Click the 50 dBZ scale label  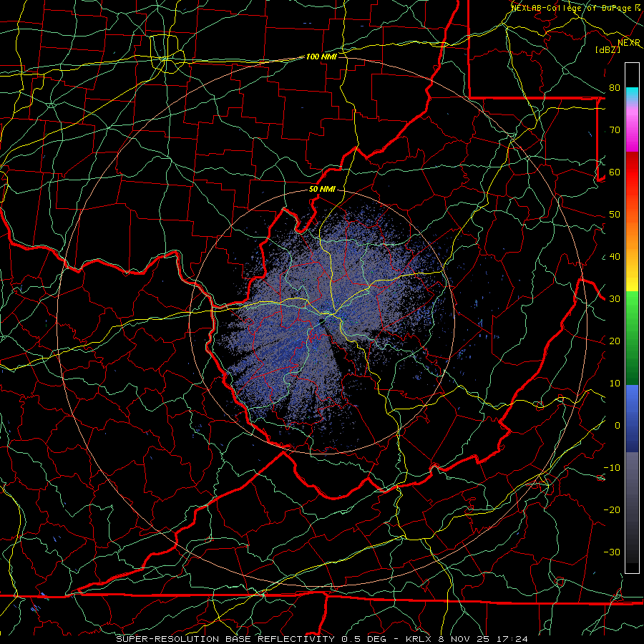click(615, 215)
